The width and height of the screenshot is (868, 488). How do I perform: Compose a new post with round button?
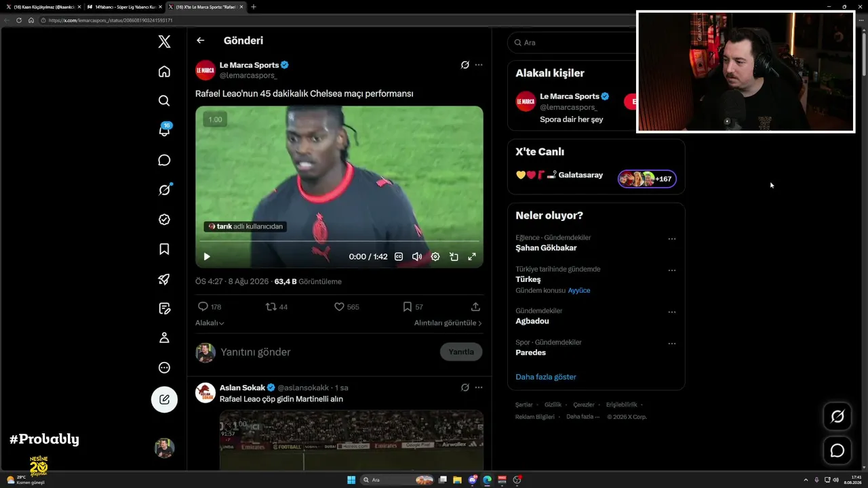164,400
